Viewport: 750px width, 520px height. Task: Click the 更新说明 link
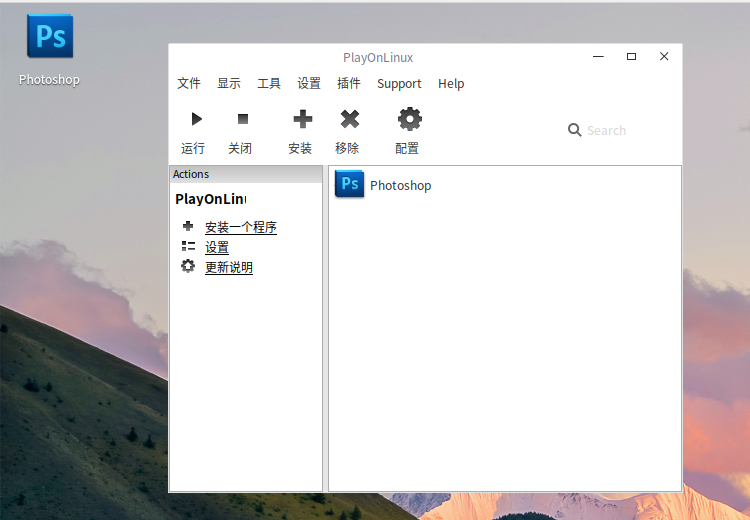pos(229,267)
